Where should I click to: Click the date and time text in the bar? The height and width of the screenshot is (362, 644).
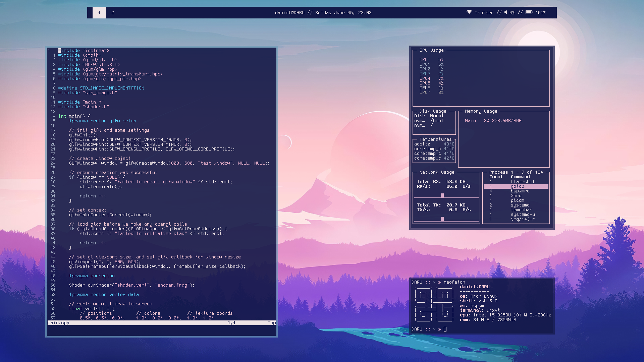pos(343,12)
